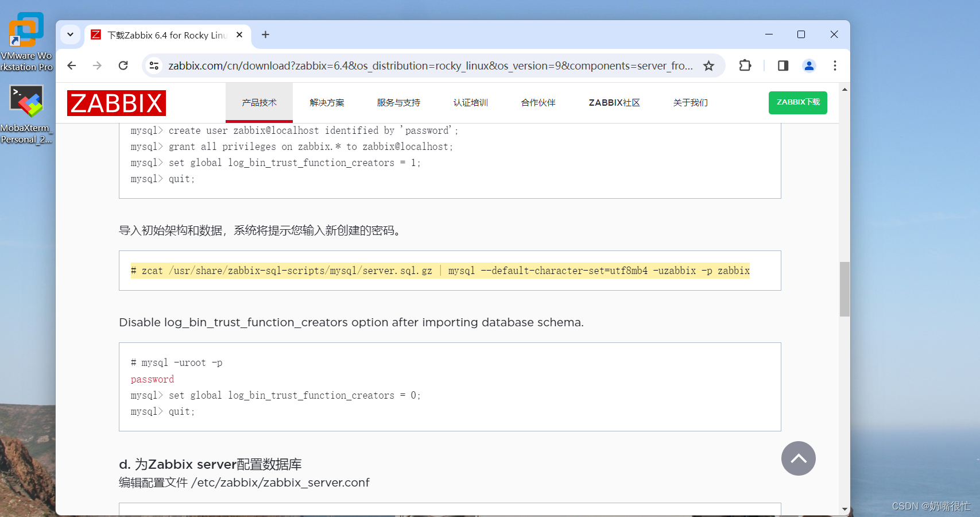Click 'set global log_bin_trust_function_creators = 1' line

click(276, 163)
